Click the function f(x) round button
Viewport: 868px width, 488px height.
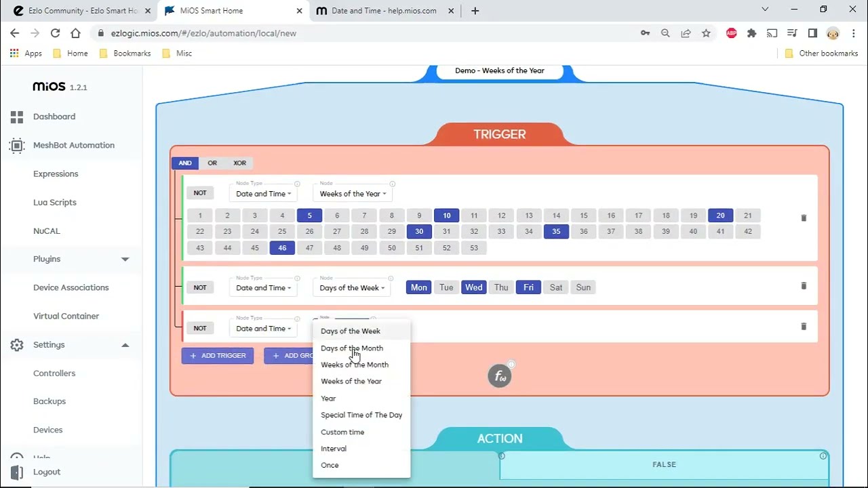500,376
